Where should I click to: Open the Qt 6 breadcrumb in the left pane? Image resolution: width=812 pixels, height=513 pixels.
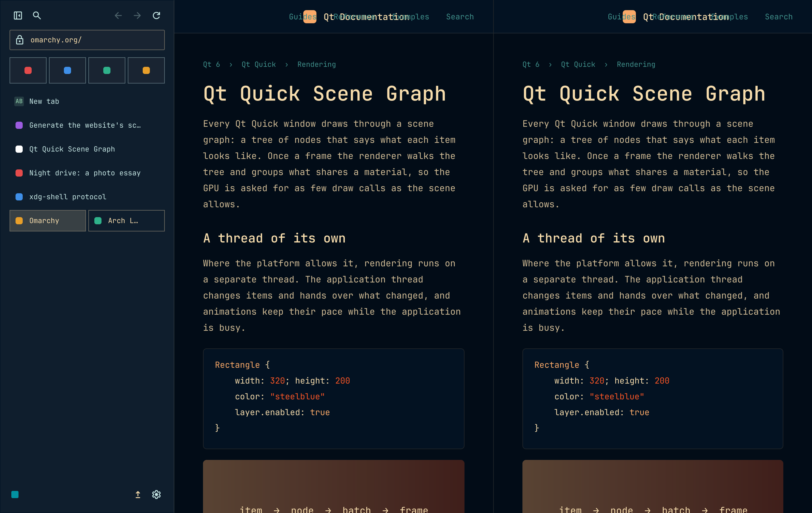click(x=211, y=64)
